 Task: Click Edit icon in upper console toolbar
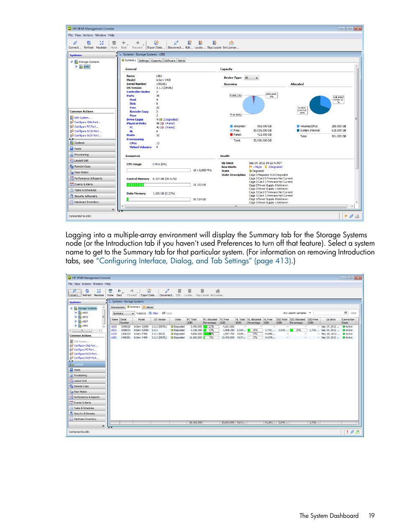(x=189, y=43)
